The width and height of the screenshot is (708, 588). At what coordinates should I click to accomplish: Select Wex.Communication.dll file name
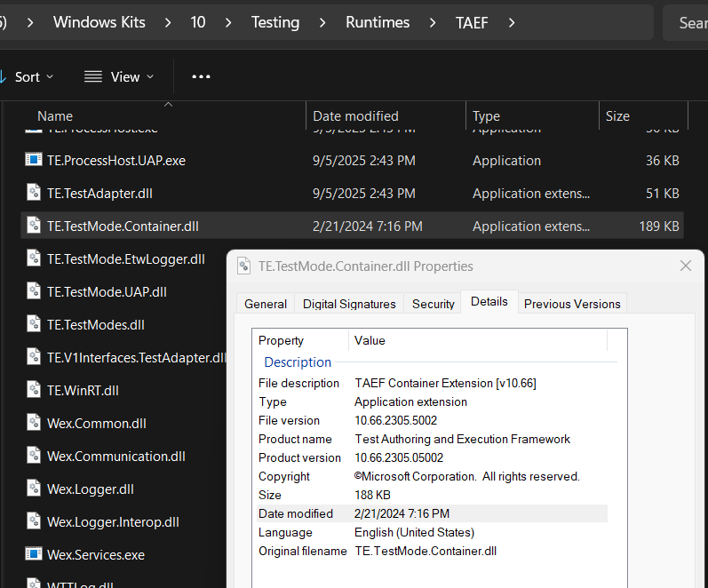(x=116, y=457)
